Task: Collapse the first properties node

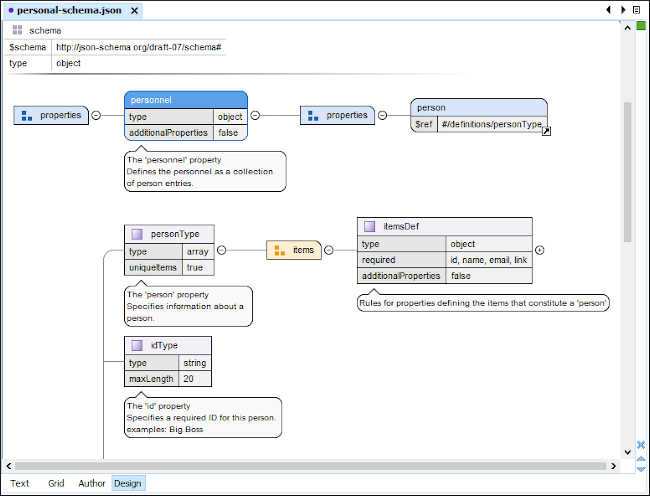Action: point(96,115)
